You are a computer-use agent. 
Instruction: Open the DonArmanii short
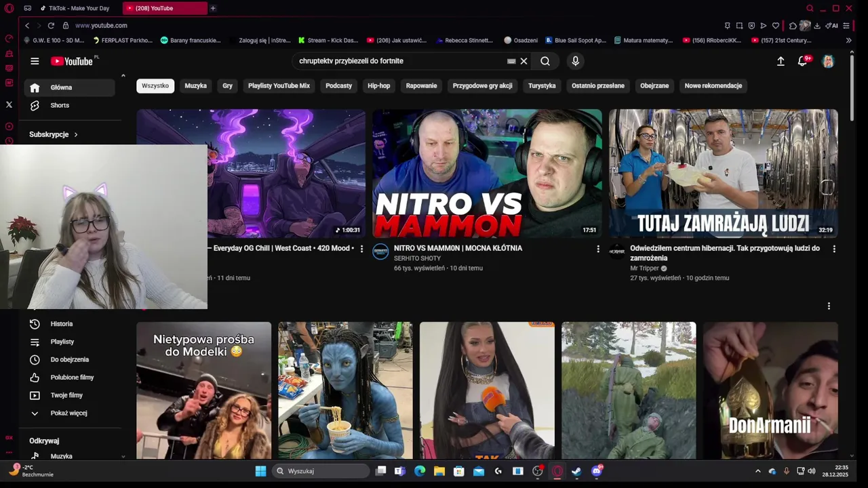[x=770, y=390]
